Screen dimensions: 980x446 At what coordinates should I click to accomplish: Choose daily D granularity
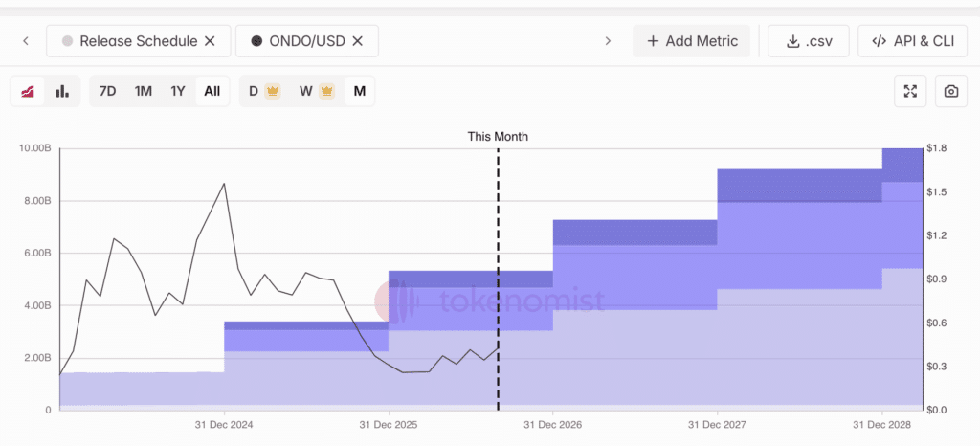pyautogui.click(x=264, y=91)
